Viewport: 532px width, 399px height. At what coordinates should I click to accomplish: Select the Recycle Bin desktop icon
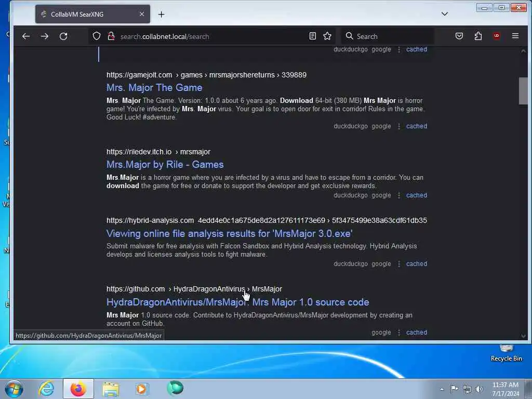[x=506, y=353]
